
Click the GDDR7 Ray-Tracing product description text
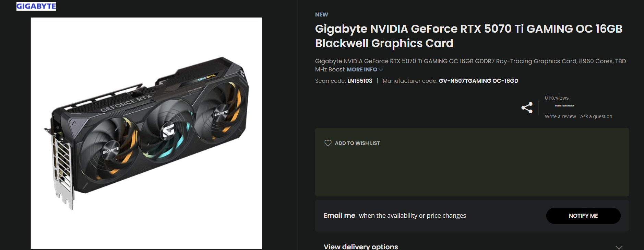(470, 65)
